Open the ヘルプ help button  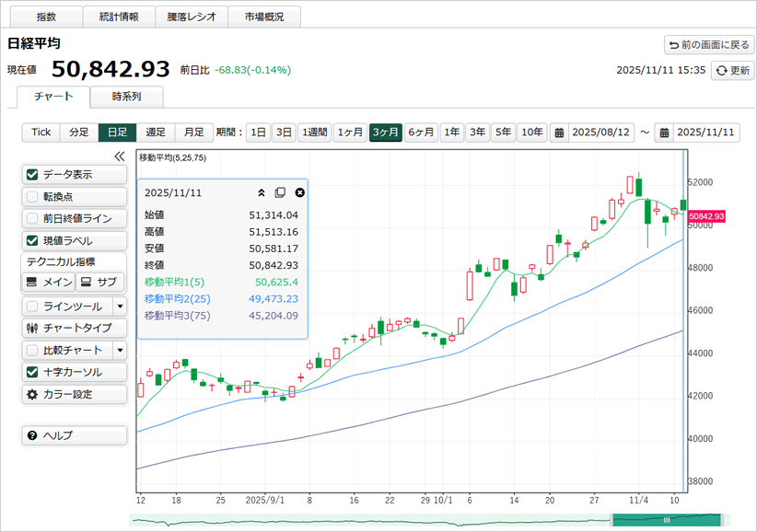[x=74, y=435]
